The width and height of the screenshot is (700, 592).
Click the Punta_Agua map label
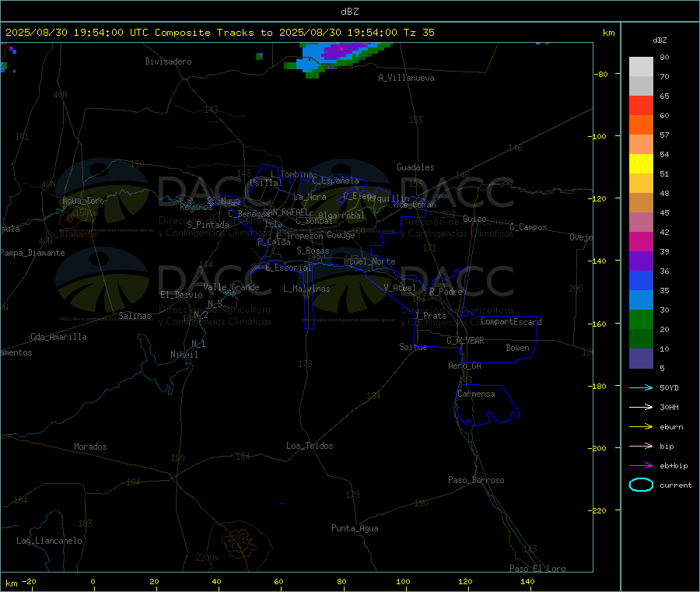(x=355, y=528)
